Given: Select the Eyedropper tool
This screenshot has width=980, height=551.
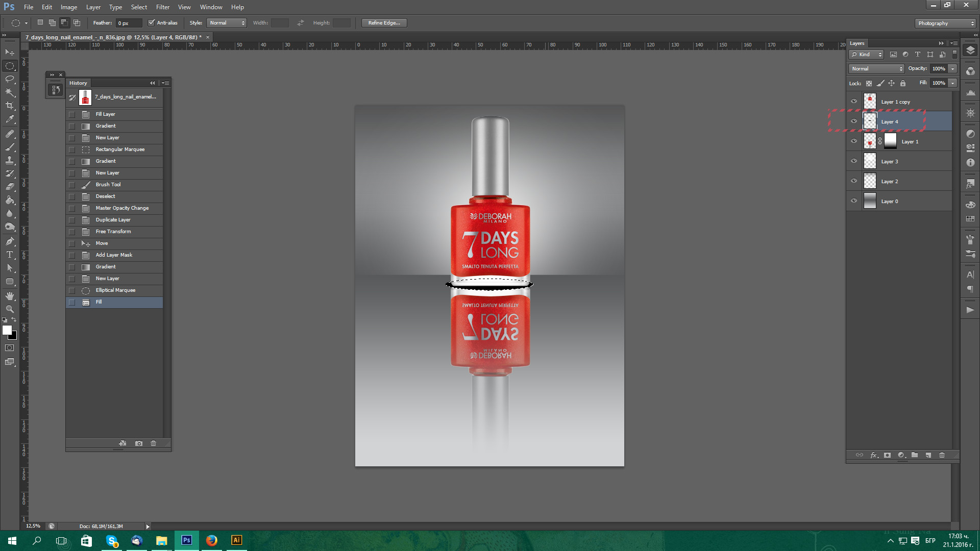Looking at the screenshot, I should coord(10,119).
